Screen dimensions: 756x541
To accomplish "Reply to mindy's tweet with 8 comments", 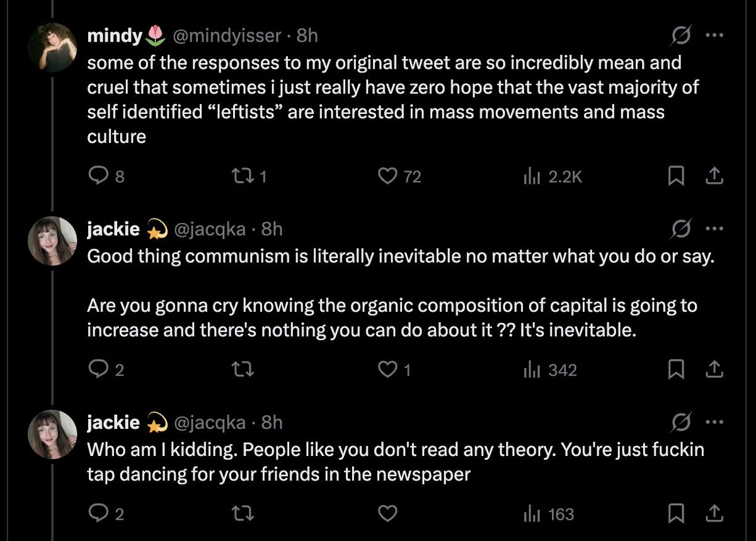I will 105,178.
